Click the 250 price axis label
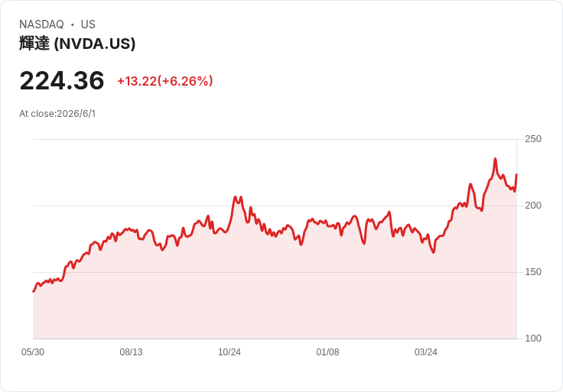 pos(533,139)
